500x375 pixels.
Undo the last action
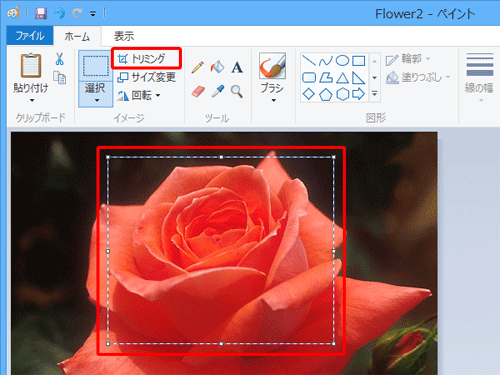(60, 13)
